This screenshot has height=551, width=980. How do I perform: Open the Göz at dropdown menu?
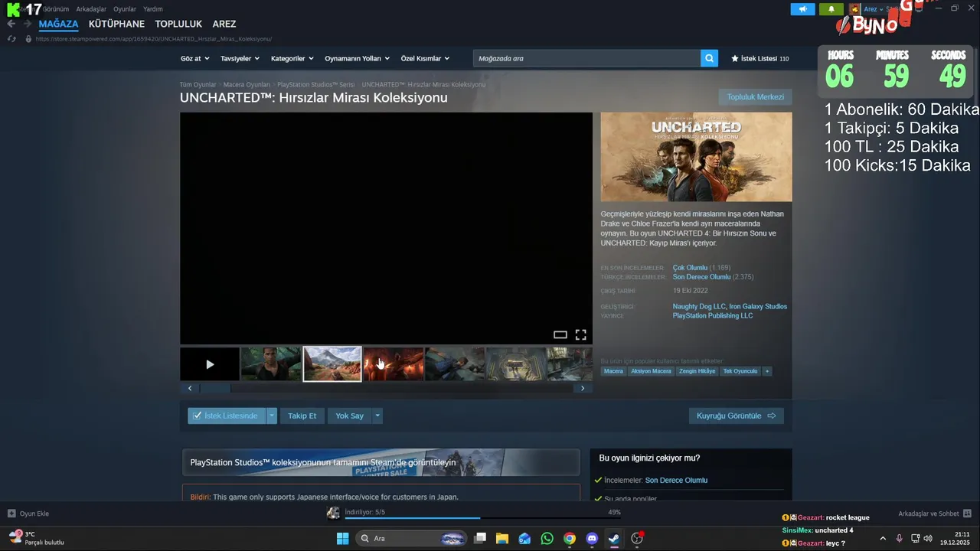[x=195, y=58]
